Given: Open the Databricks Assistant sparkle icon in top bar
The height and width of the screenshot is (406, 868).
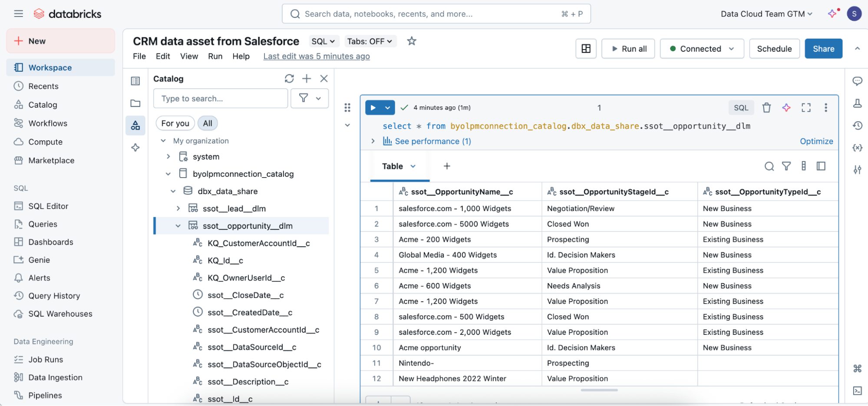Looking at the screenshot, I should tap(832, 14).
